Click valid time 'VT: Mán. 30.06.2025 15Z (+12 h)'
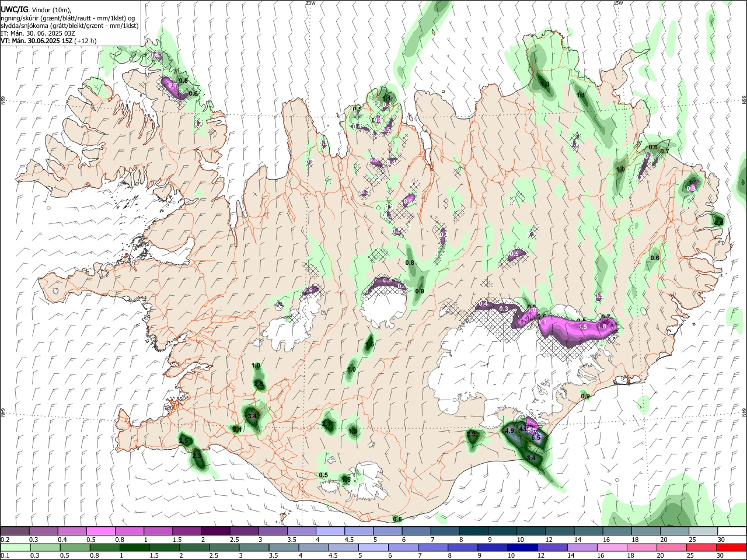This screenshot has width=747, height=560. tap(48, 41)
